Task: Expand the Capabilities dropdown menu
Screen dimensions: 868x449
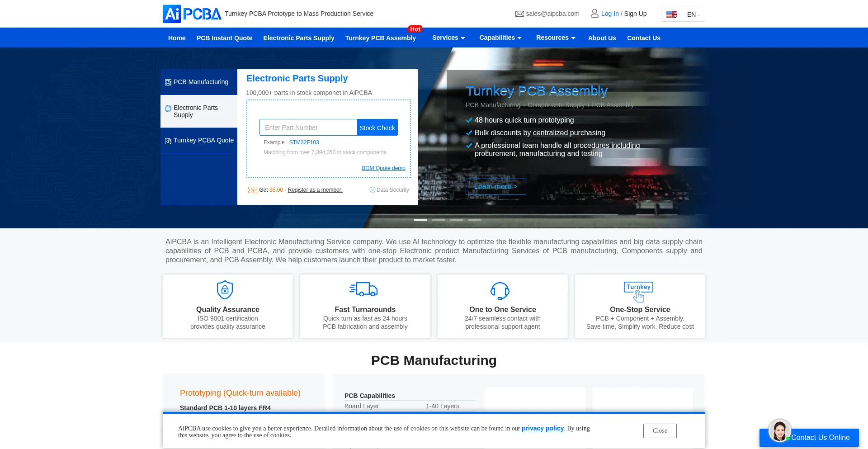Action: point(500,38)
